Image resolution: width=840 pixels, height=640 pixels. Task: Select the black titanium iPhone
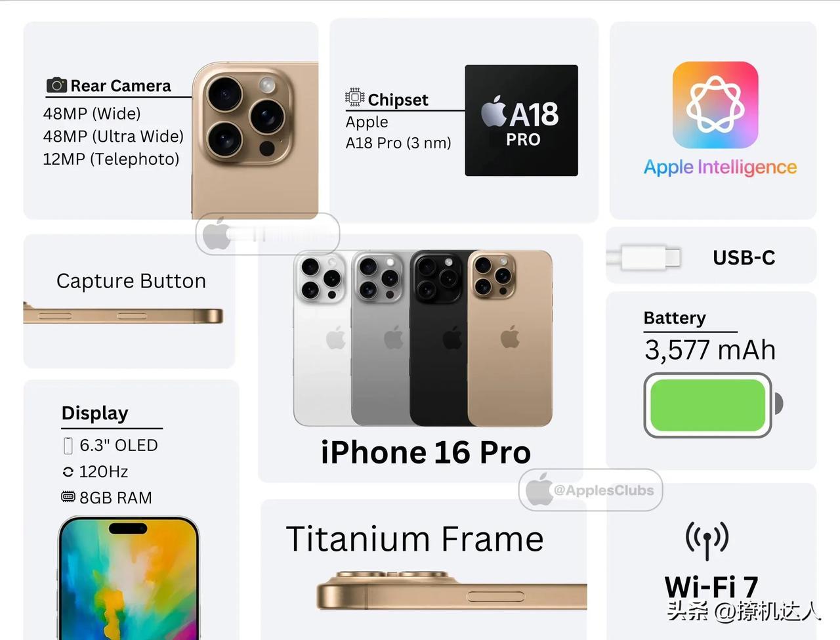click(x=438, y=338)
